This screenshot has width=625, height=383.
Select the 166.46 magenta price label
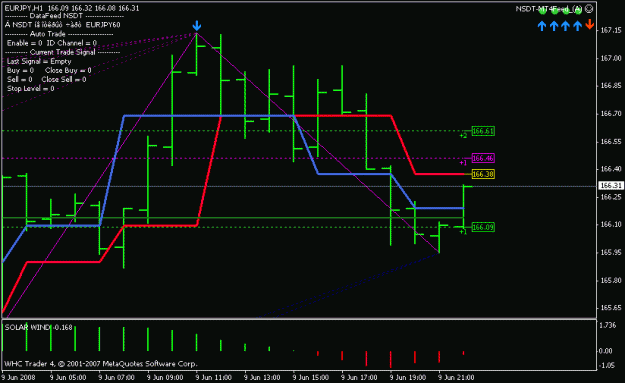483,158
